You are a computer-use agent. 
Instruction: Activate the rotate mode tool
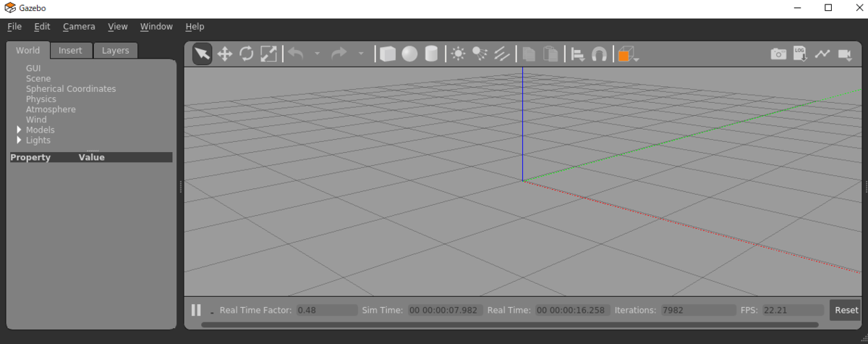[247, 54]
